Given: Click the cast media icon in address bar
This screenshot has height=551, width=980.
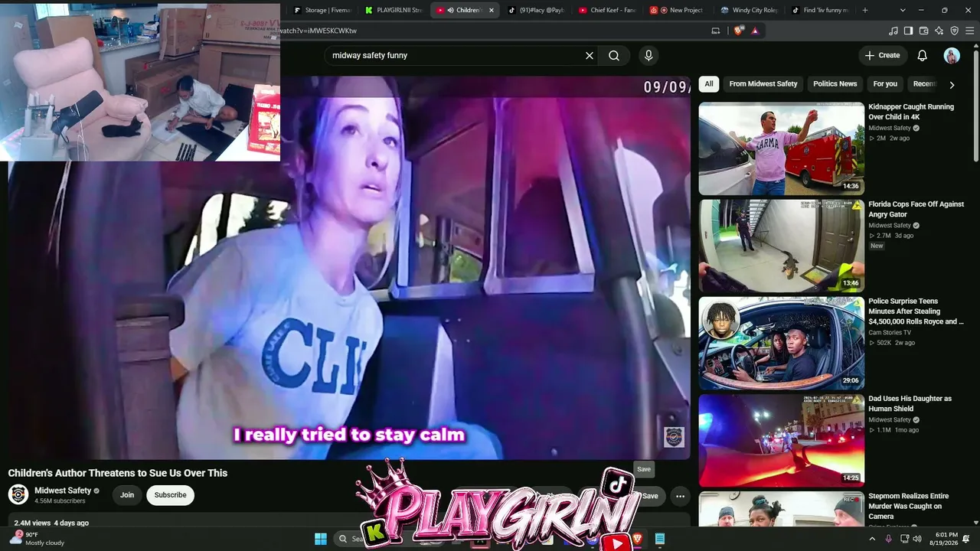Looking at the screenshot, I should (x=716, y=31).
